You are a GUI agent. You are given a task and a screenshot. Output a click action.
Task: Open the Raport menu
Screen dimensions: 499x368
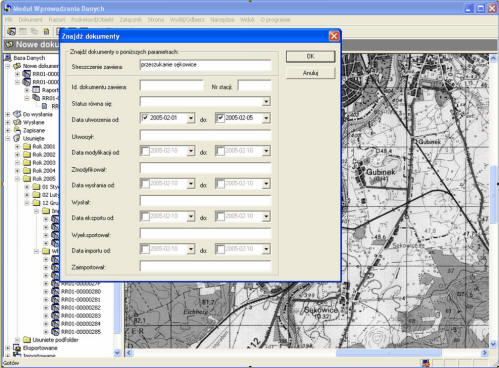(x=57, y=20)
